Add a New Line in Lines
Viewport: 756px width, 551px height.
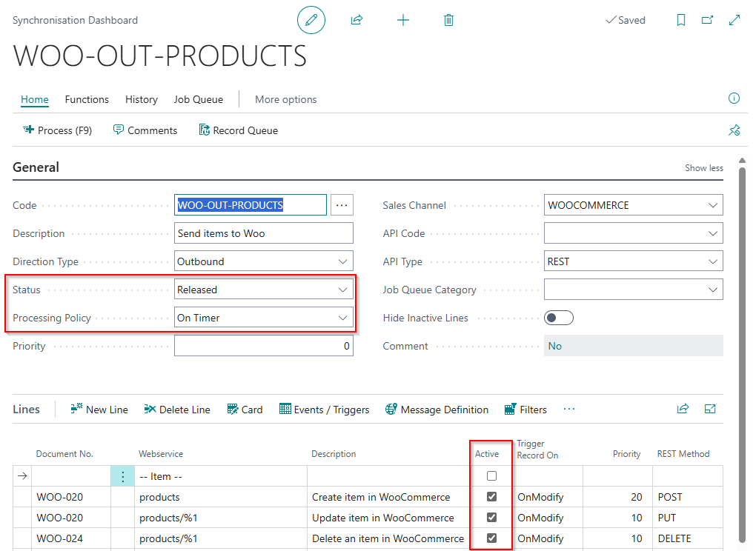(x=99, y=410)
